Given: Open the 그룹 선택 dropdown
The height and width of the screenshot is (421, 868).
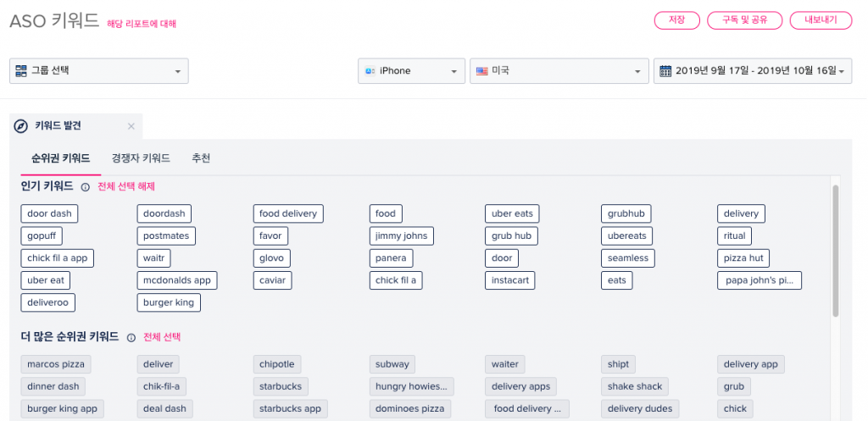Looking at the screenshot, I should point(99,71).
